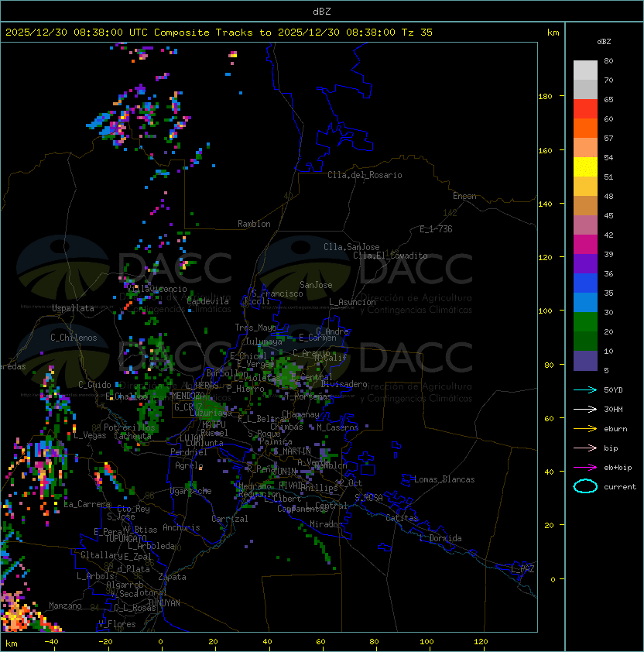Click the 'TUPUNGATO' map label
The width and height of the screenshot is (644, 652).
pos(125,538)
